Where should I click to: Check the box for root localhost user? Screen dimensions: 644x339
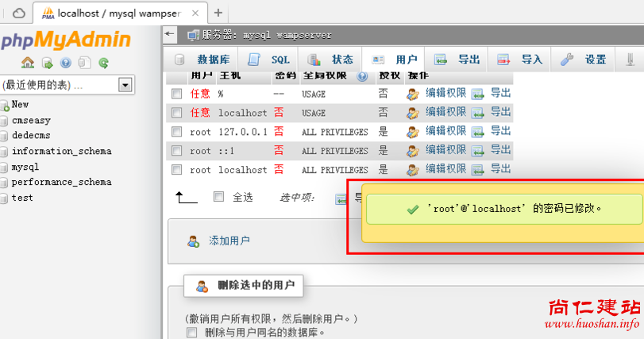[176, 170]
